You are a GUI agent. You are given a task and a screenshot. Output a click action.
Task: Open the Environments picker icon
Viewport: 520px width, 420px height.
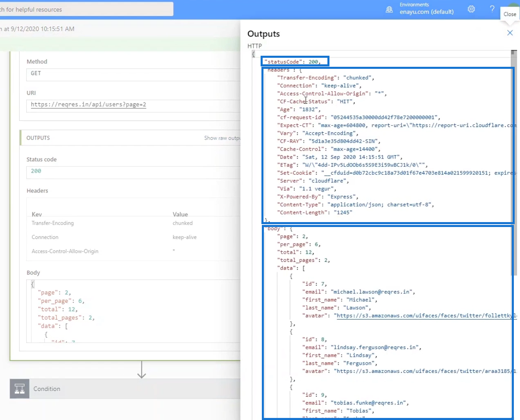[x=389, y=9]
